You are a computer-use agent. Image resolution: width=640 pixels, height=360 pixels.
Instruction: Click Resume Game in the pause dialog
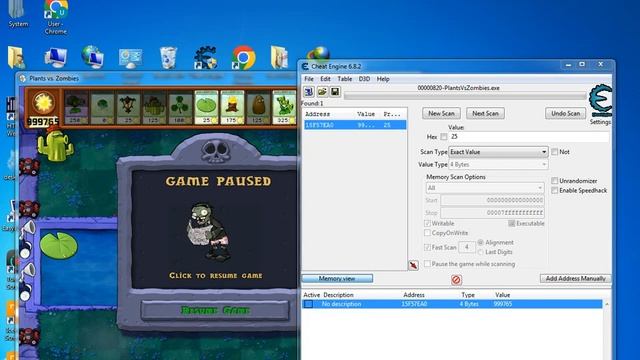tap(215, 310)
